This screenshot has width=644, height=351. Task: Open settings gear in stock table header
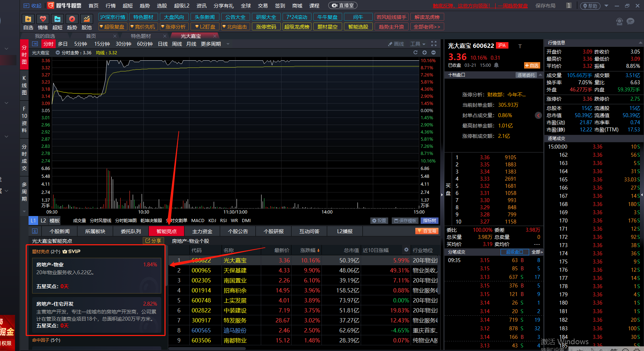pos(406,250)
